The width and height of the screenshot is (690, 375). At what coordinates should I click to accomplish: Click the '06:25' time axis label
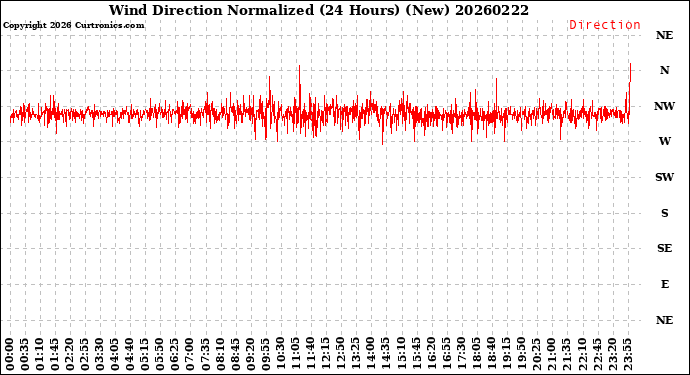click(x=175, y=354)
